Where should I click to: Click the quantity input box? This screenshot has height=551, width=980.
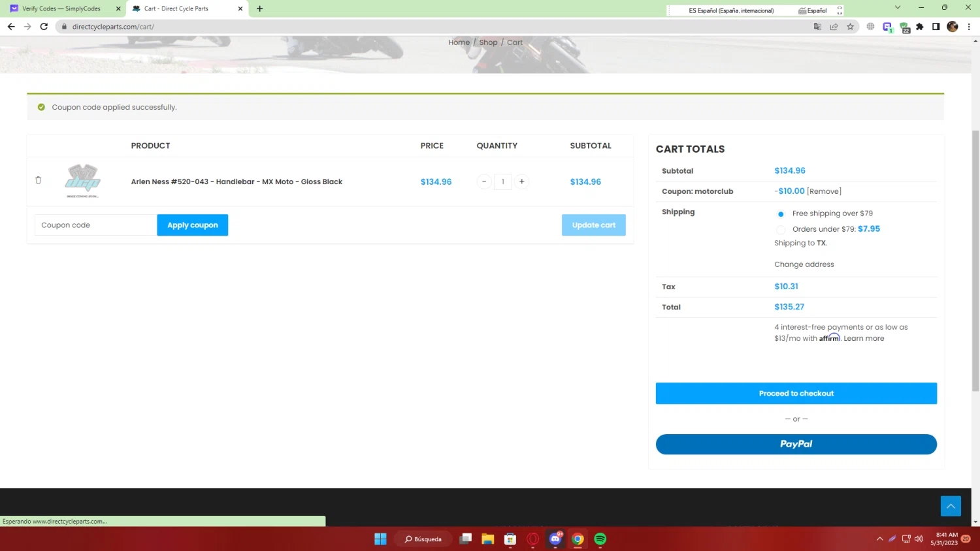click(502, 181)
